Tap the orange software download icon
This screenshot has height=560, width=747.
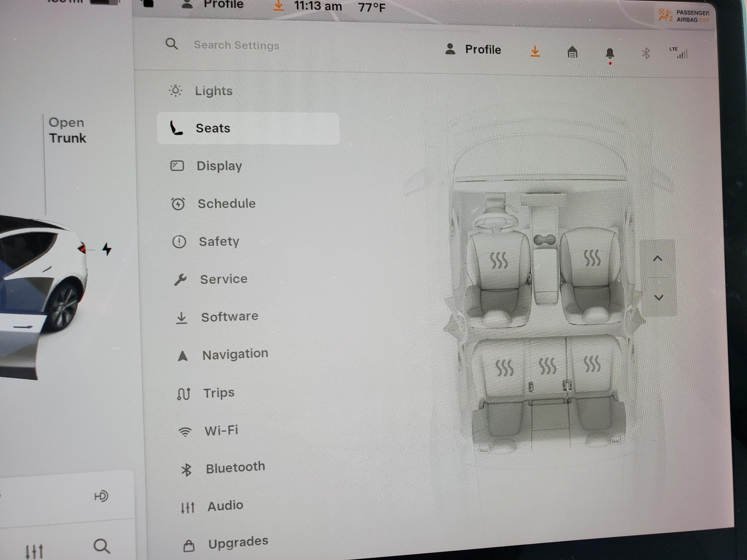coord(535,52)
